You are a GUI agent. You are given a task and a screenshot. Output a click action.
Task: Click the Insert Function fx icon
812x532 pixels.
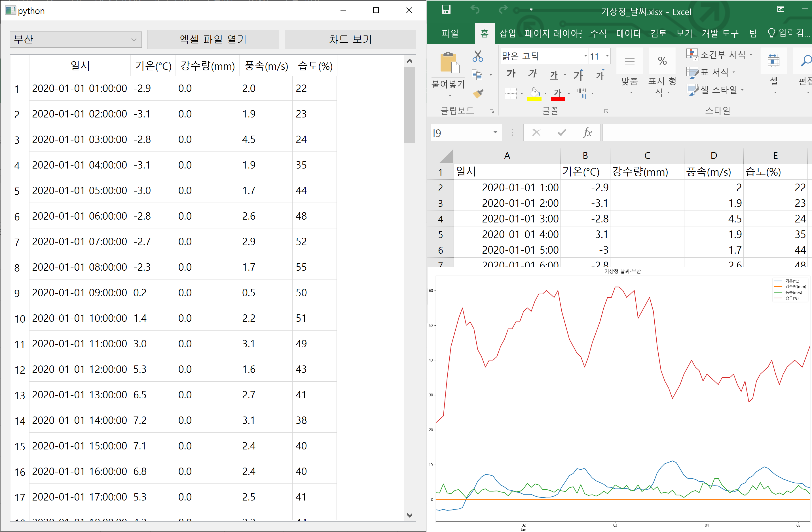pyautogui.click(x=587, y=133)
